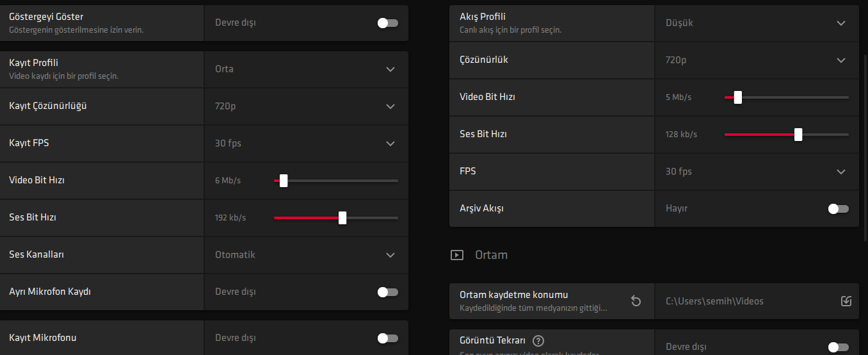
Task: Open Kayıt FPS dropdown
Action: pyautogui.click(x=306, y=144)
